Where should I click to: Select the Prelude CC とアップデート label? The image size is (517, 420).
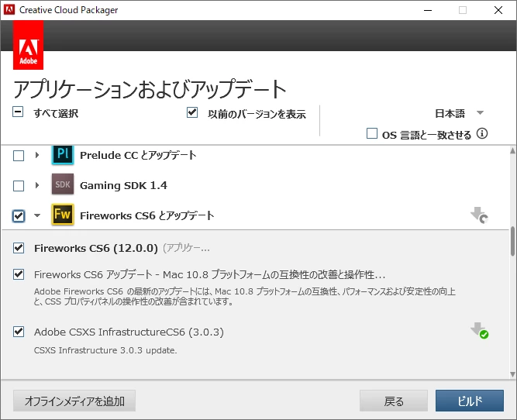pyautogui.click(x=138, y=155)
